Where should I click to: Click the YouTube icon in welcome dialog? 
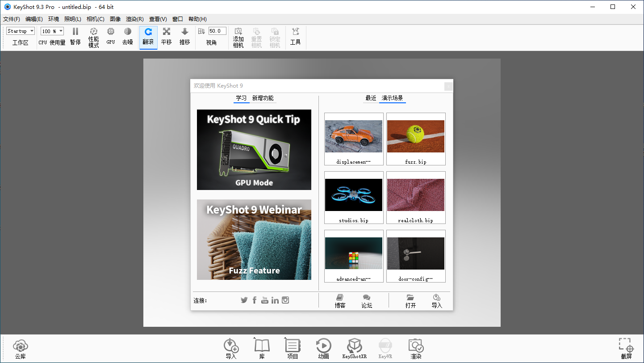(265, 300)
